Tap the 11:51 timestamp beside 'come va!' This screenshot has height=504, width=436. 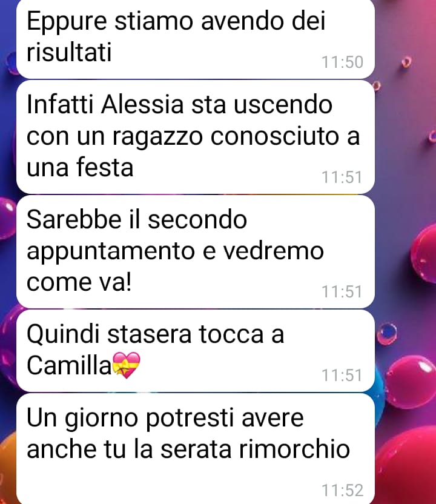pyautogui.click(x=342, y=292)
